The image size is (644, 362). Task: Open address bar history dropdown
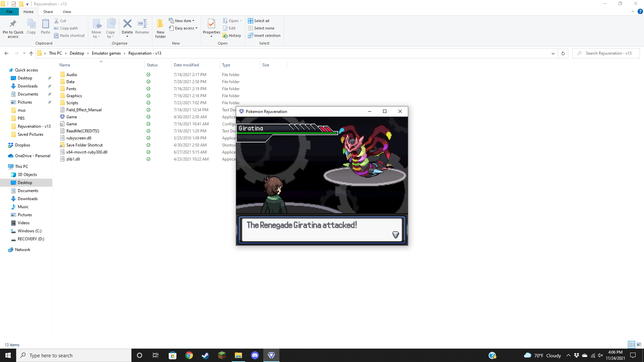click(x=553, y=53)
